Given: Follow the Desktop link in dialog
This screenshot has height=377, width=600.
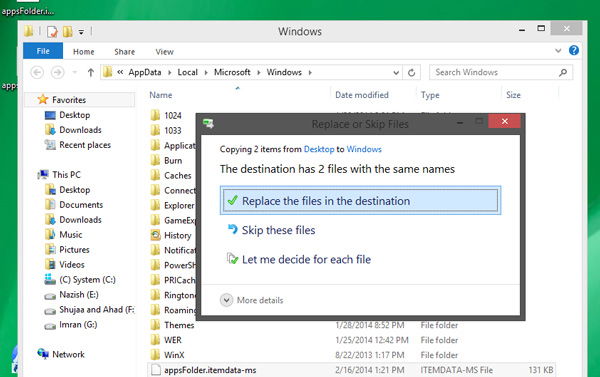Looking at the screenshot, I should 319,149.
